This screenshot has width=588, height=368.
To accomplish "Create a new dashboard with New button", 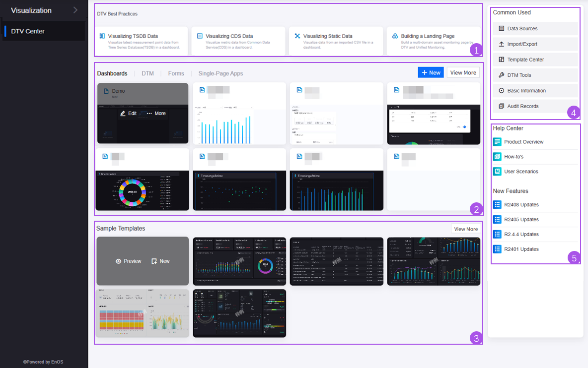I will [431, 73].
